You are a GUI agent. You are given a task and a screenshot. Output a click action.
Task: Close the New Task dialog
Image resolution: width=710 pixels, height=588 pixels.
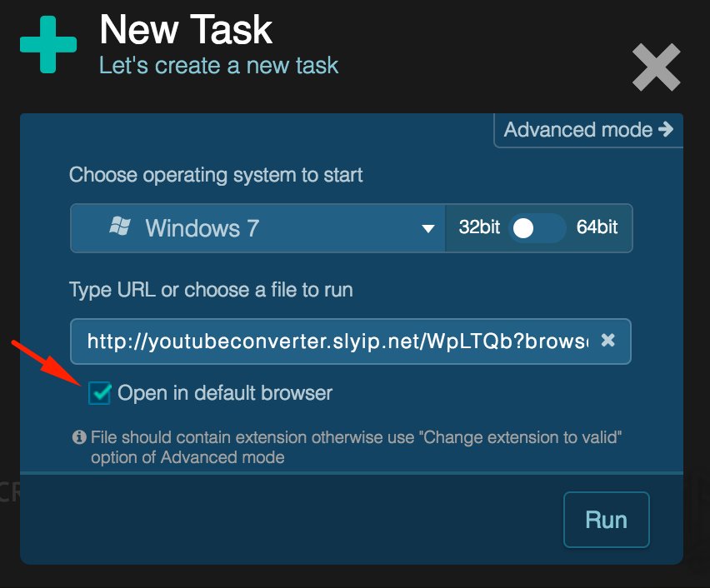point(656,67)
